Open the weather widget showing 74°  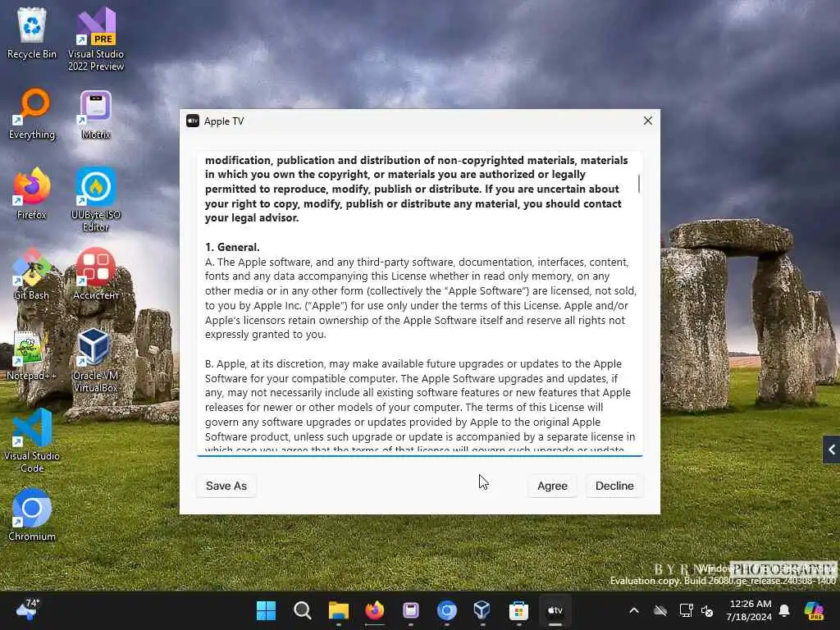click(28, 609)
